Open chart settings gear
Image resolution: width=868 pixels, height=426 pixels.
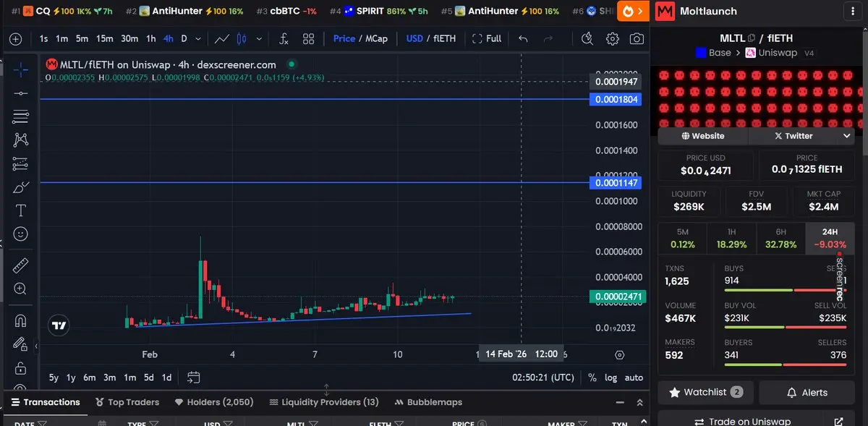613,38
